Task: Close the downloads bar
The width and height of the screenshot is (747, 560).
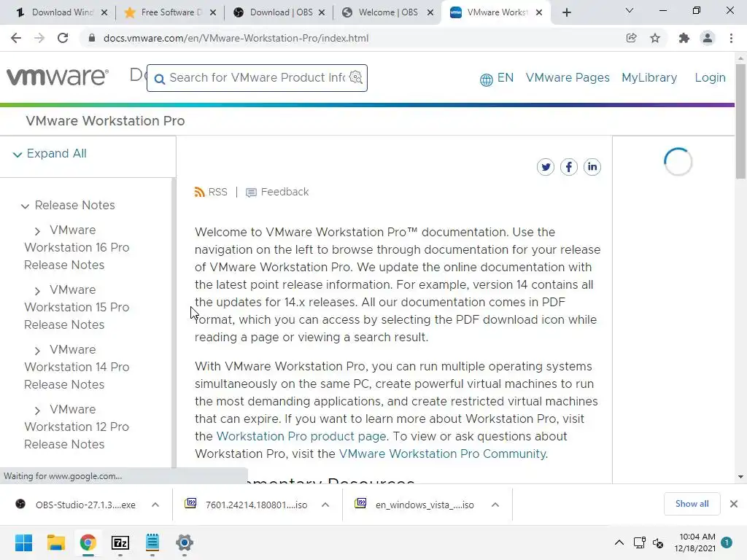Action: pos(734,504)
